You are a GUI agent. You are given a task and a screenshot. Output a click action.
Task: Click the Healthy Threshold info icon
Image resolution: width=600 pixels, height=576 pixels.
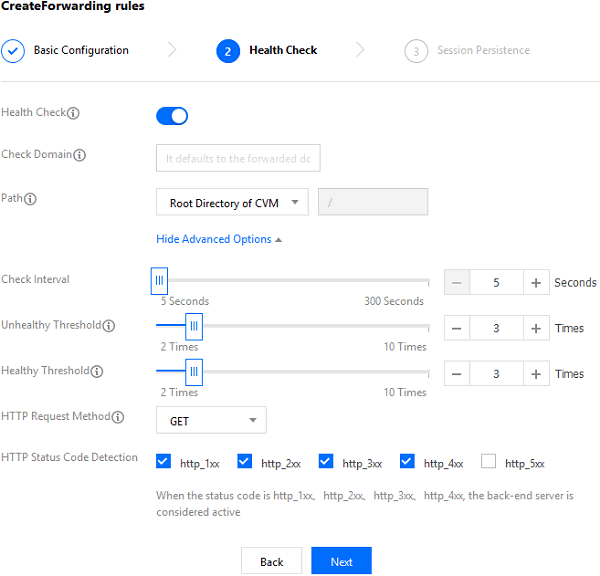tap(97, 371)
